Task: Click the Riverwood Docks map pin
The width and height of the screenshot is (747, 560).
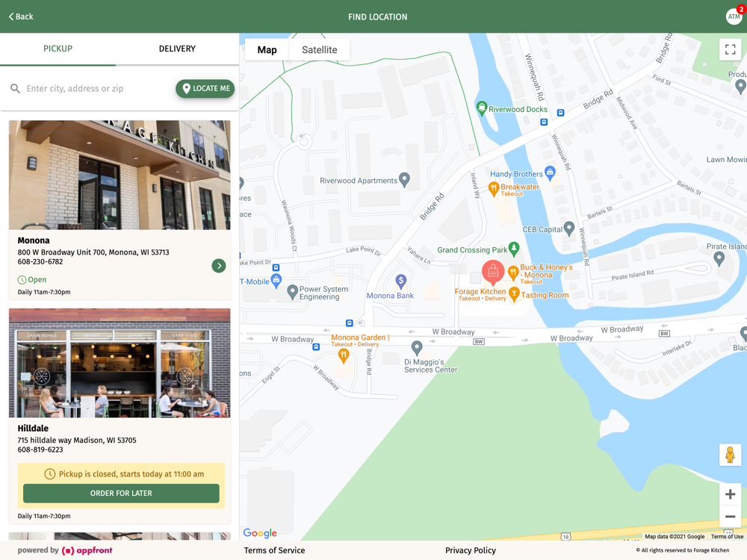Action: click(x=482, y=108)
